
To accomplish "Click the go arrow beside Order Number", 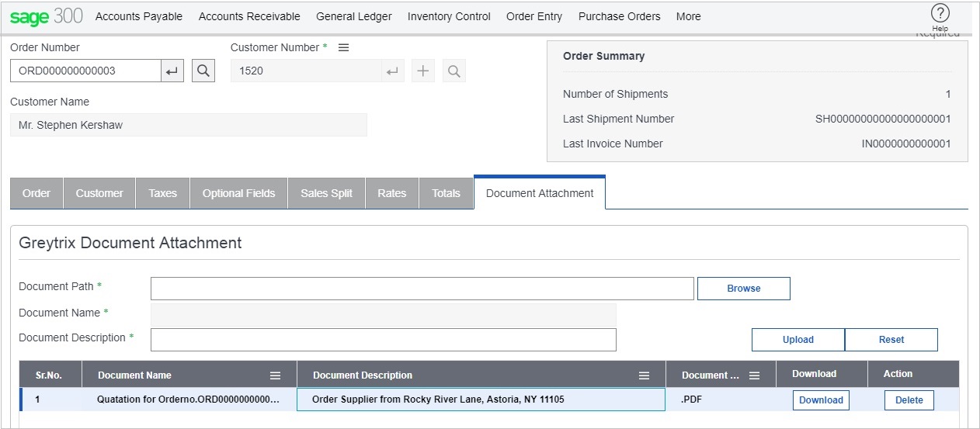I will [x=172, y=71].
